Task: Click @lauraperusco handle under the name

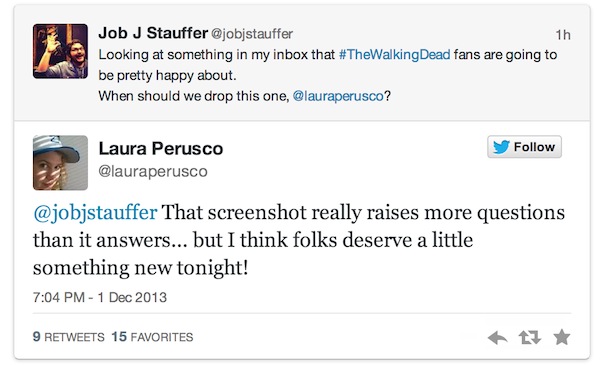Action: (153, 171)
